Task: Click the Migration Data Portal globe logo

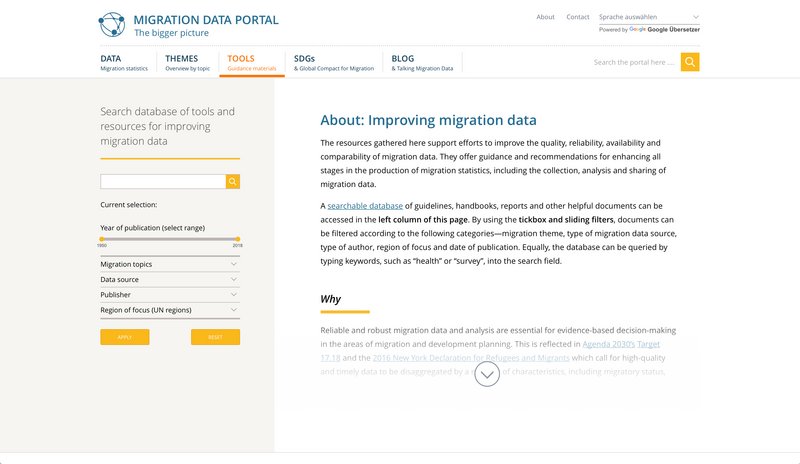Action: (112, 25)
